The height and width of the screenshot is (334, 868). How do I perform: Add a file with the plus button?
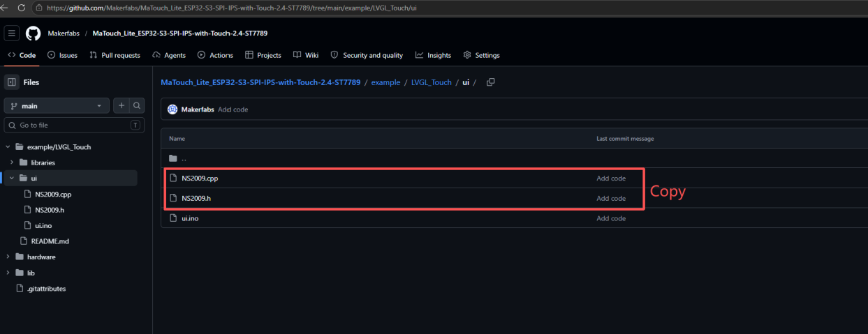pos(122,105)
